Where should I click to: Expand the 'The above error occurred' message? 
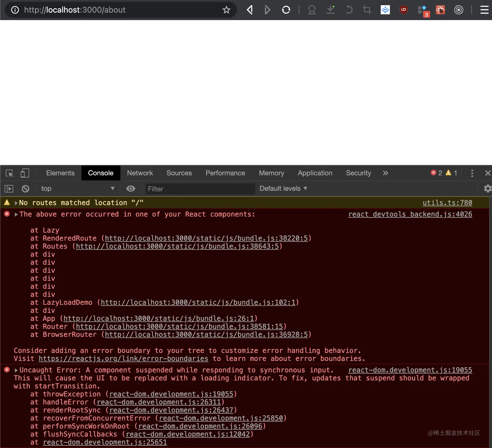click(x=16, y=215)
